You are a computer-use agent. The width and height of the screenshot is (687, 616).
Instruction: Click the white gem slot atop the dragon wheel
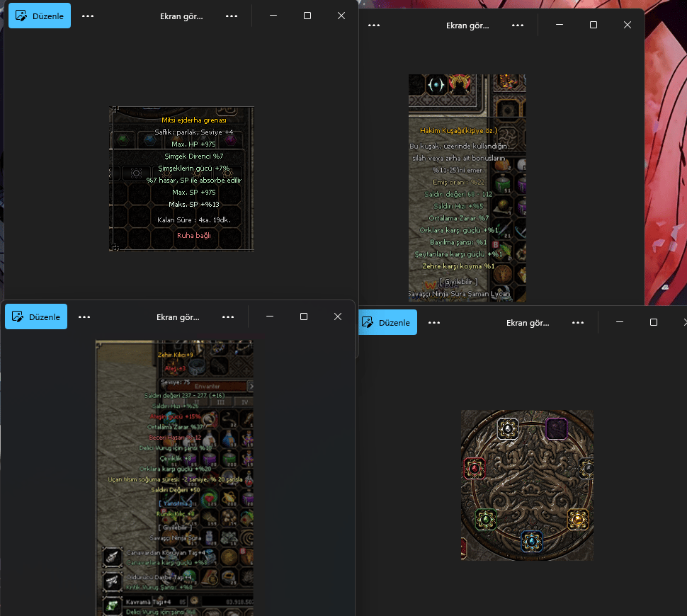pos(508,428)
